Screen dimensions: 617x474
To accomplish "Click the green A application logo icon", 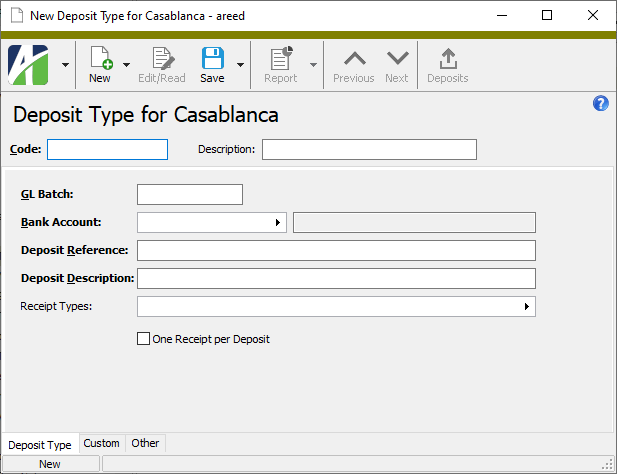I will 29,65.
